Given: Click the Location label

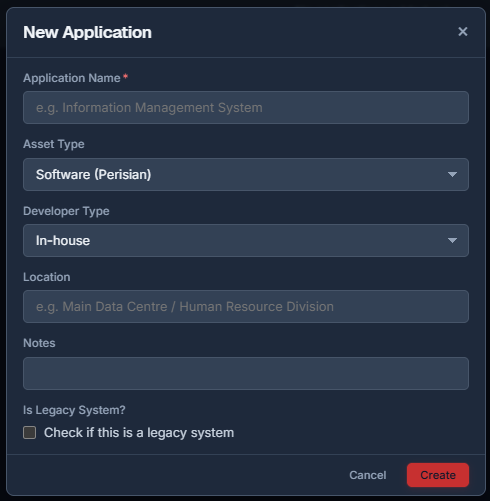Looking at the screenshot, I should [x=47, y=277].
